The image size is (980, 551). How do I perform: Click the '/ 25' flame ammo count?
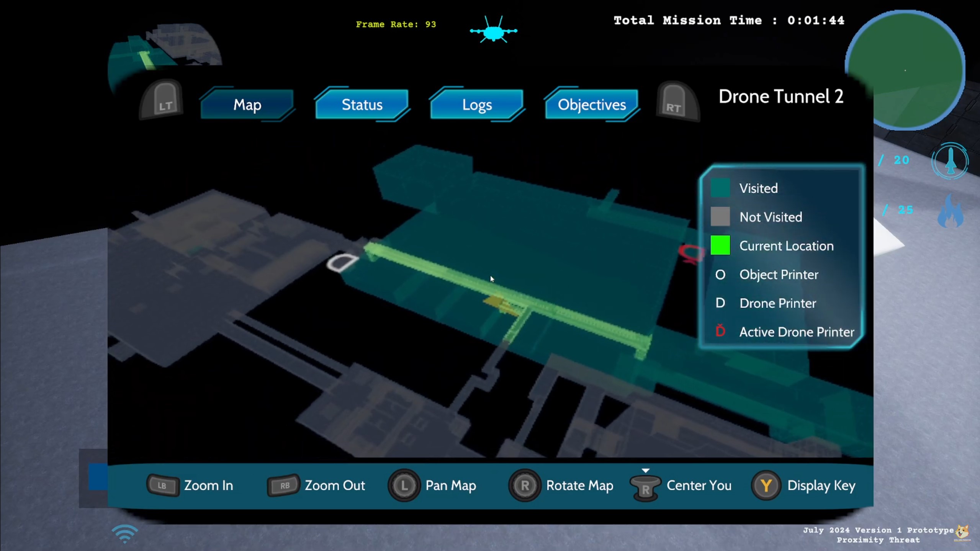pos(898,210)
